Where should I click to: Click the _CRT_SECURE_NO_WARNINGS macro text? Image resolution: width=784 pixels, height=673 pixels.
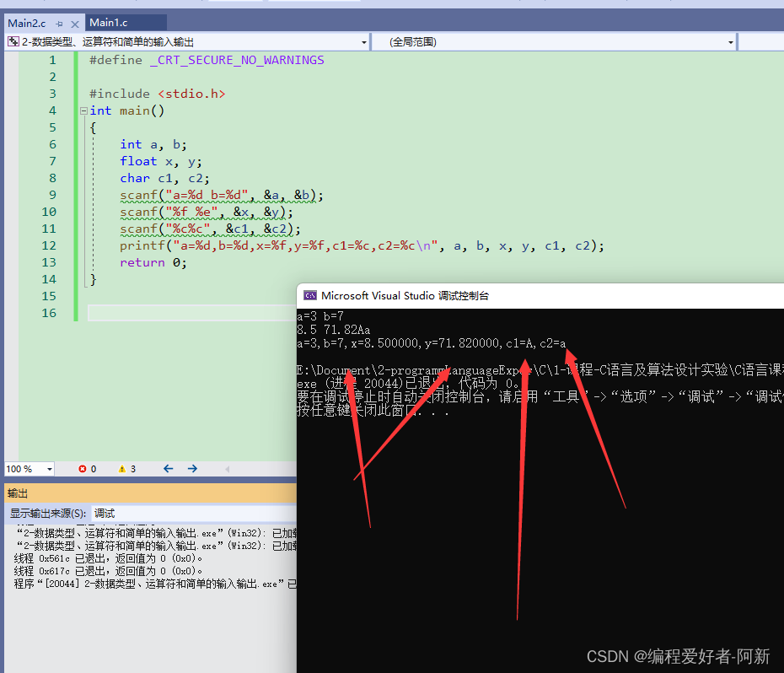coord(237,60)
